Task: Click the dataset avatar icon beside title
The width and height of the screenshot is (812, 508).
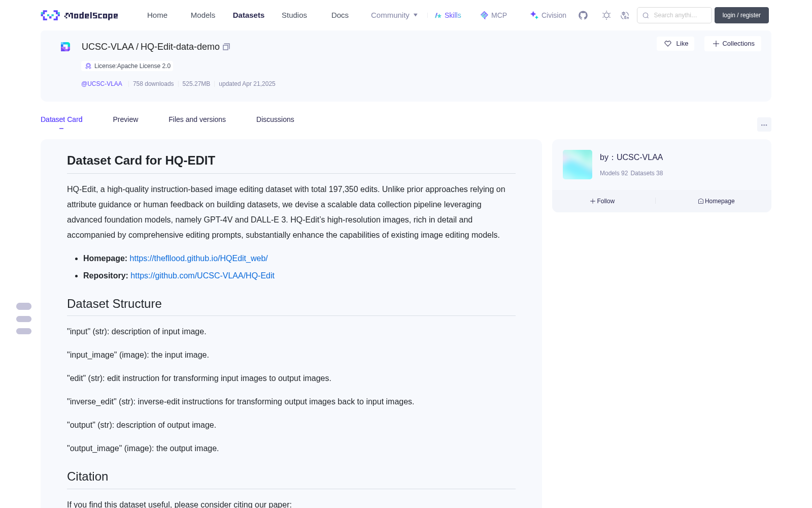Action: pos(65,47)
